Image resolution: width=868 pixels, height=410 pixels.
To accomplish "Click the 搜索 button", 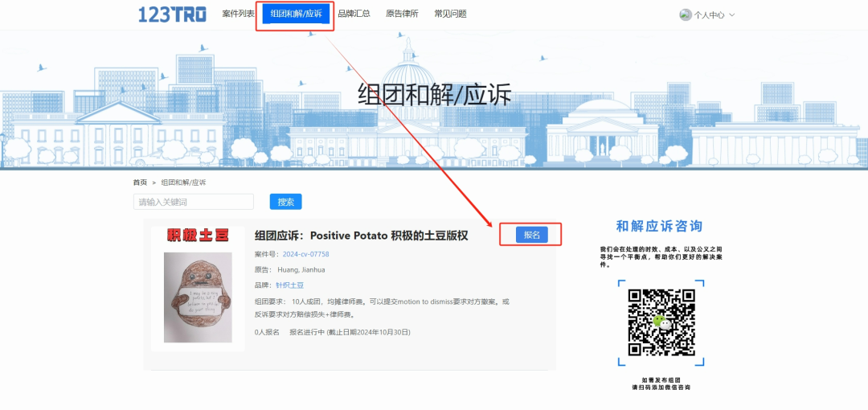I will click(x=285, y=202).
